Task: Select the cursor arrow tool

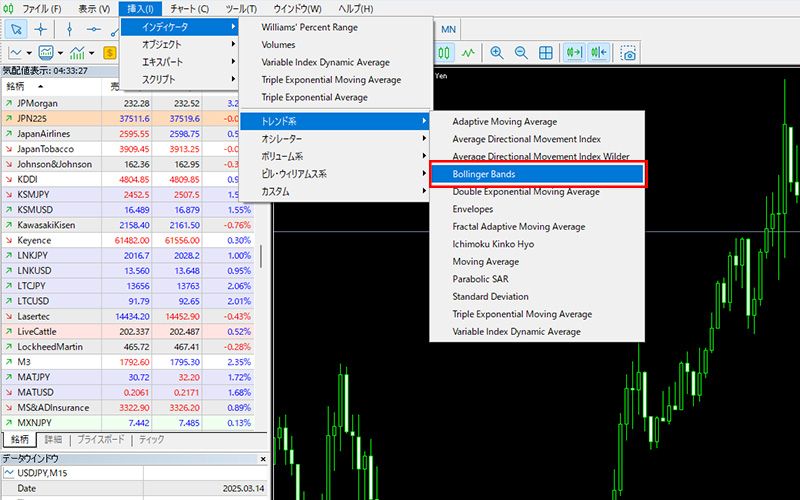Action: pyautogui.click(x=16, y=29)
